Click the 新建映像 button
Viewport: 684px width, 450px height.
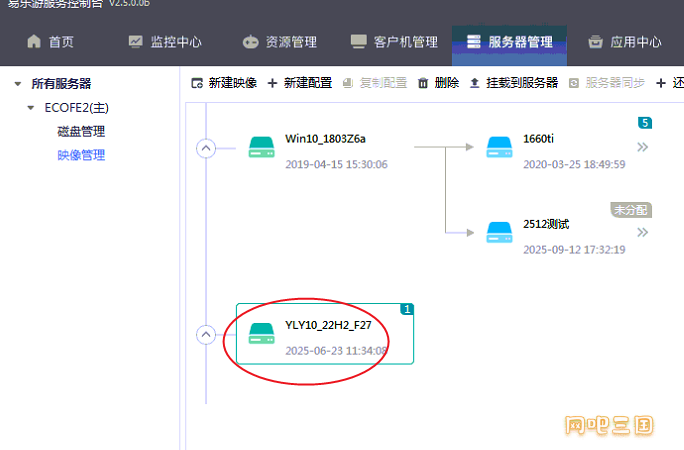pyautogui.click(x=224, y=83)
